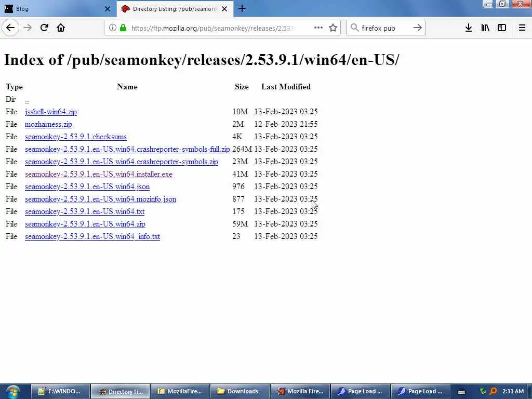
Task: Click the taskbar keyboard icon
Action: pos(461,392)
